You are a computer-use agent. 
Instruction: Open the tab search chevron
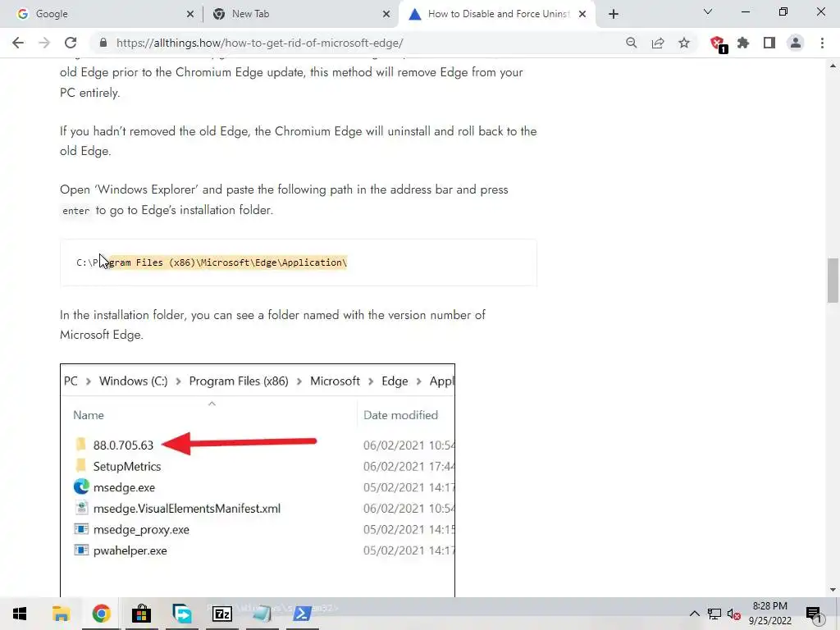click(708, 11)
